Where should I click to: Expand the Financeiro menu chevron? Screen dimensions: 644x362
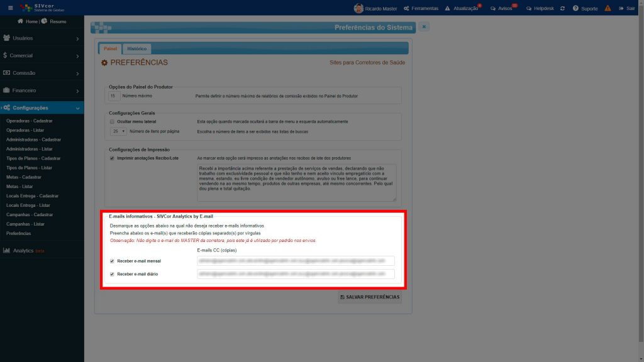pos(77,90)
